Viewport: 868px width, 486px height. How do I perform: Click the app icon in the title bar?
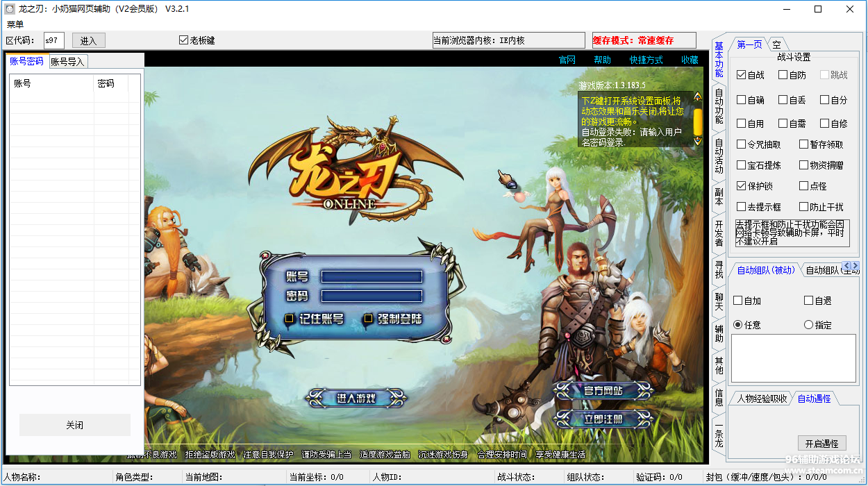(10, 9)
